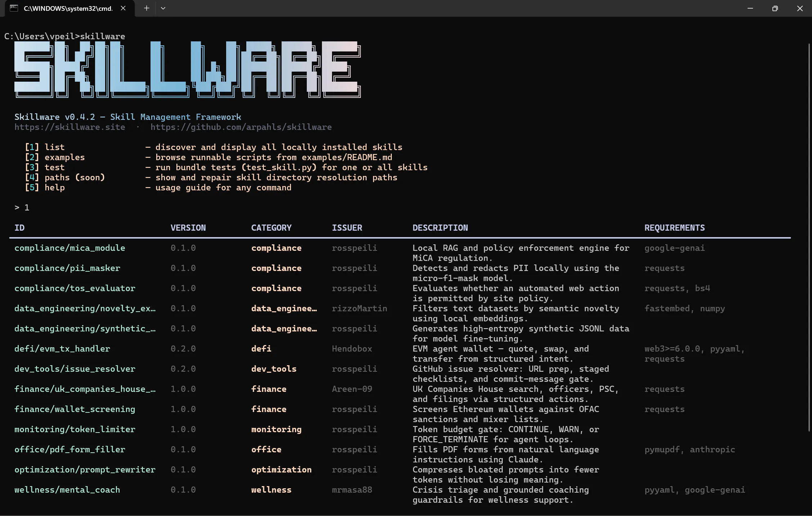The image size is (812, 516).
Task: Close the terminal window
Action: click(x=800, y=8)
